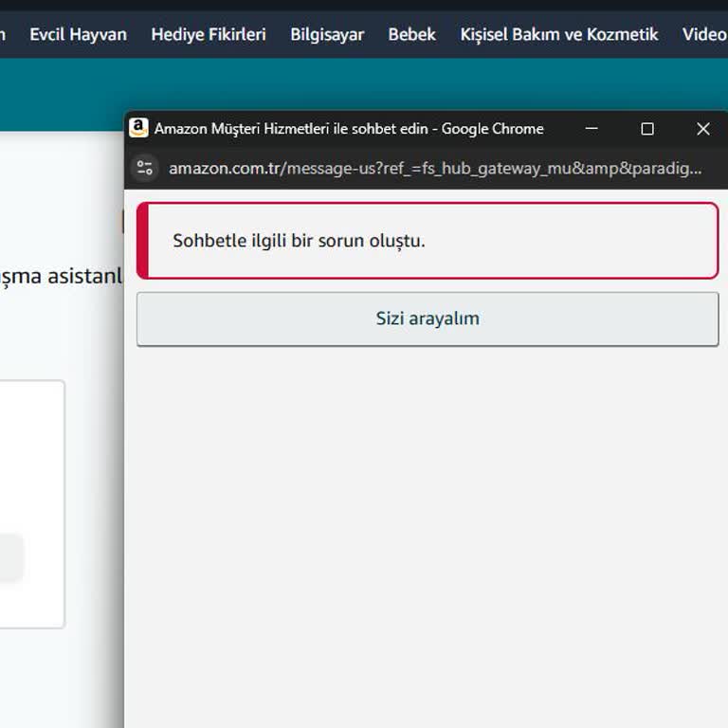This screenshot has height=728, width=728.
Task: Click the 'Sohbetle ilgili bir sorun oluştu.' message
Action: [x=299, y=241]
